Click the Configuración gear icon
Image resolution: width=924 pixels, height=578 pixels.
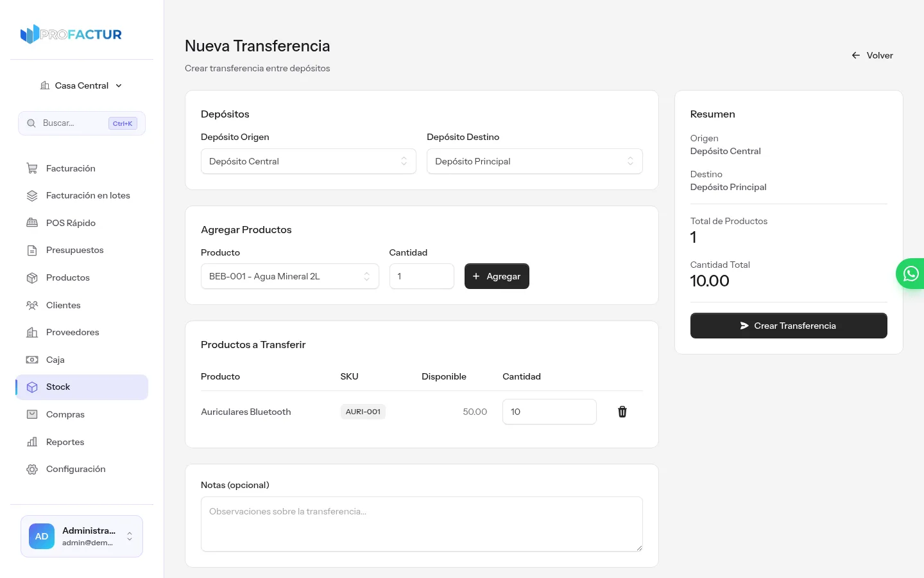(32, 469)
